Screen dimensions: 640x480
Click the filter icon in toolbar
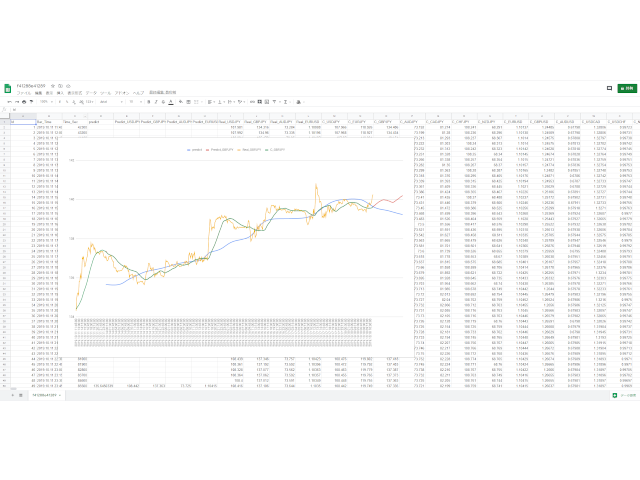click(276, 102)
